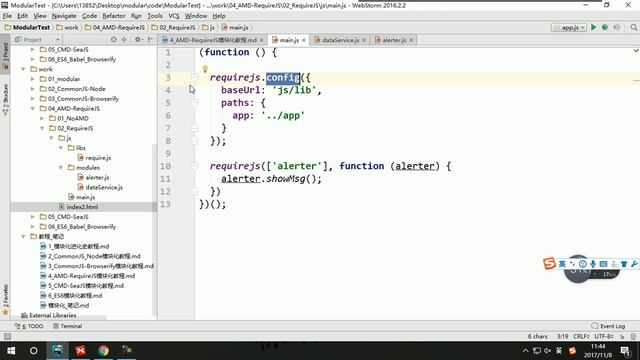640x360 pixels.
Task: Click the Sogou soft keyboard icon
Action: [x=603, y=264]
